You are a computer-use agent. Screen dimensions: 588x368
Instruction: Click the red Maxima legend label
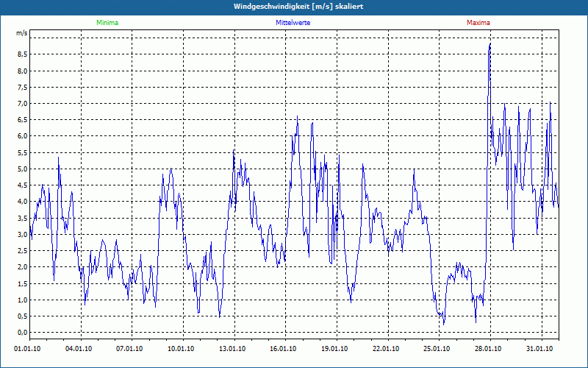pyautogui.click(x=478, y=23)
